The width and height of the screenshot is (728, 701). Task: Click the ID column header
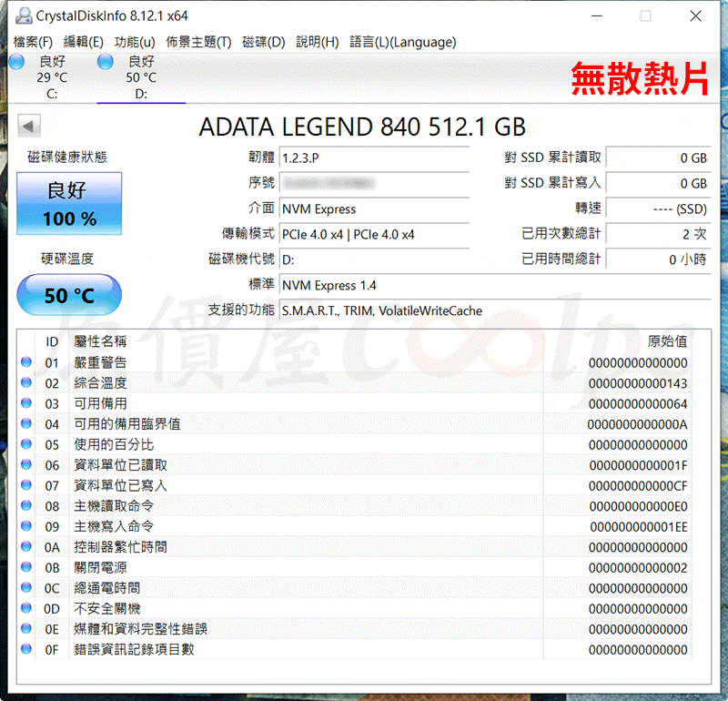pyautogui.click(x=52, y=341)
